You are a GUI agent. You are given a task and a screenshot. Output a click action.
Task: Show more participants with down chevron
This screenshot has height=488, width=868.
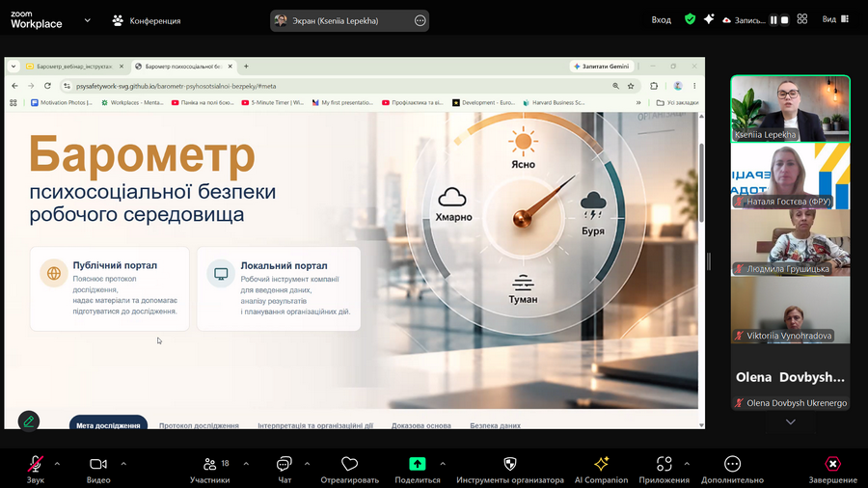point(791,421)
